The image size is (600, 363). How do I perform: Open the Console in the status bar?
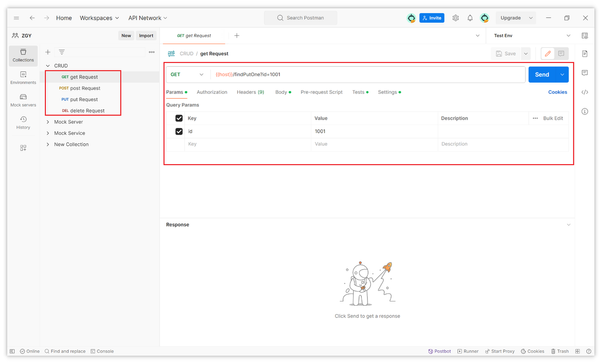(x=102, y=351)
